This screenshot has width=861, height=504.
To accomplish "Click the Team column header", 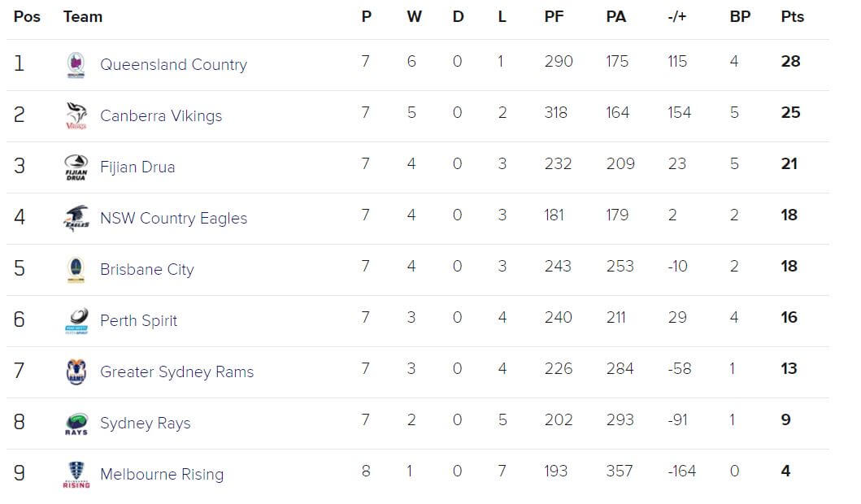I will (83, 16).
